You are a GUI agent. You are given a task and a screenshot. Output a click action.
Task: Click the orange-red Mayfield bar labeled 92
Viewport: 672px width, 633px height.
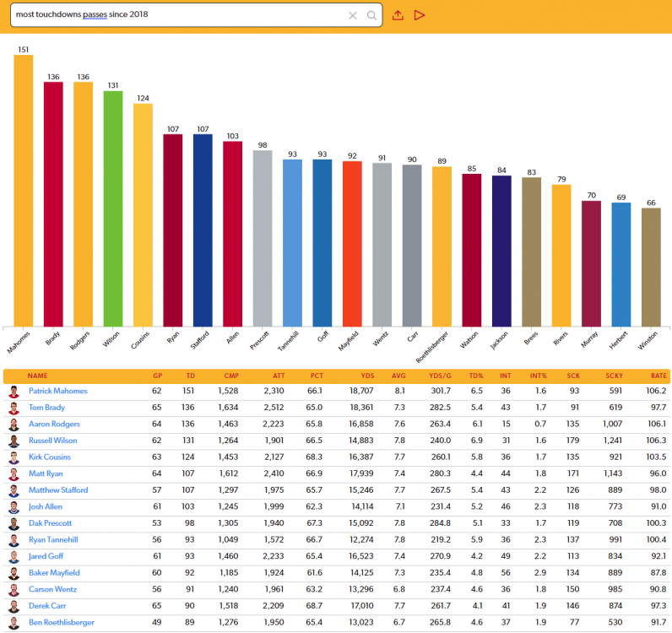(x=352, y=243)
